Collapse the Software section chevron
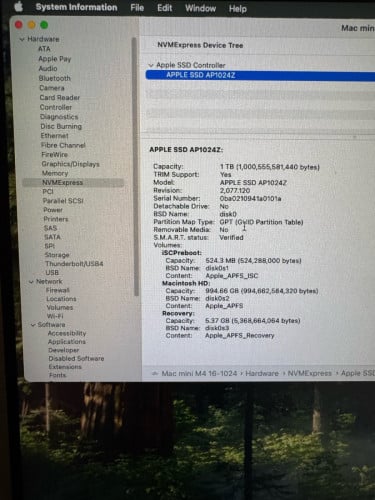 tap(33, 325)
